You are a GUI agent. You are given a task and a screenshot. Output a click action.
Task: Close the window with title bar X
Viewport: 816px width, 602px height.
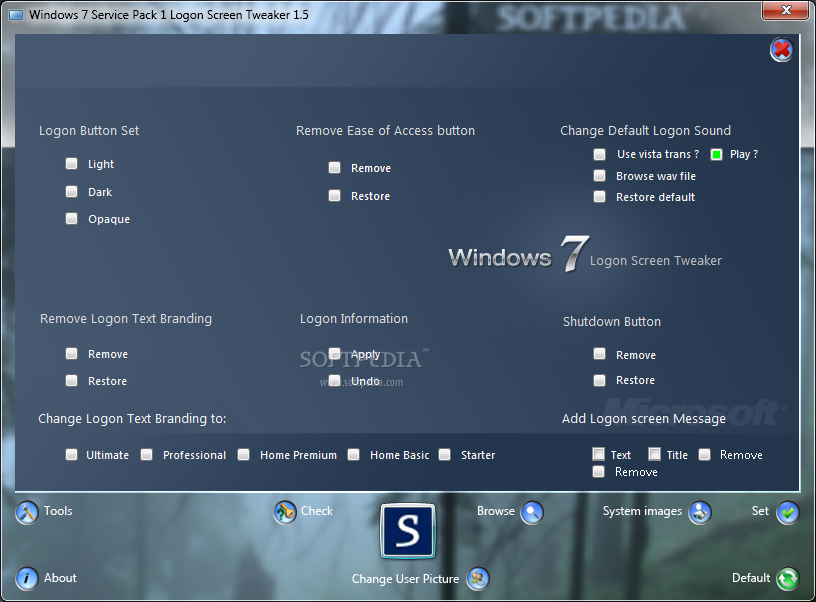[786, 10]
